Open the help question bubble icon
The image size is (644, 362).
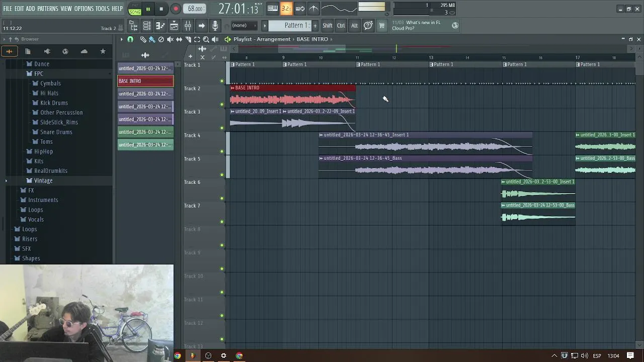click(x=368, y=26)
